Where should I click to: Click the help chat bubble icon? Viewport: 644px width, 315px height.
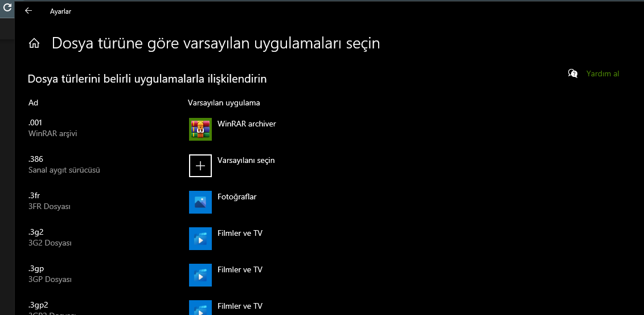(x=572, y=73)
